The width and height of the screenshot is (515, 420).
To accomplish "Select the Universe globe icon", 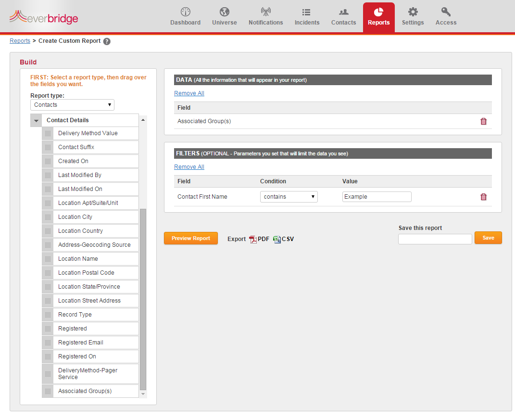I will (224, 17).
